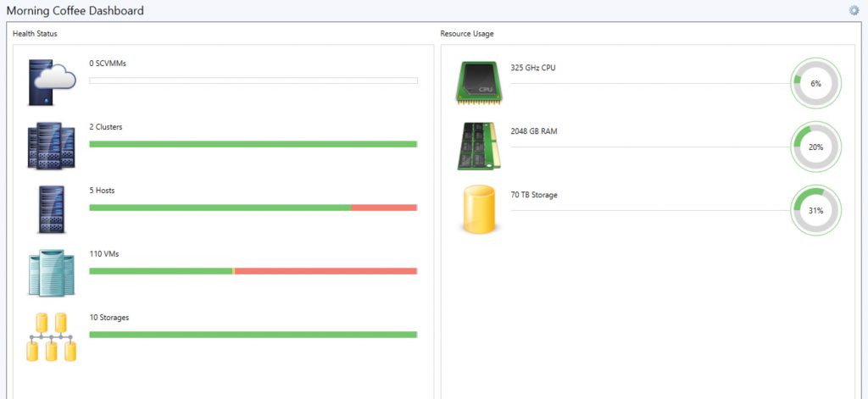
Task: Click the '5 Hosts' label
Action: (x=102, y=191)
